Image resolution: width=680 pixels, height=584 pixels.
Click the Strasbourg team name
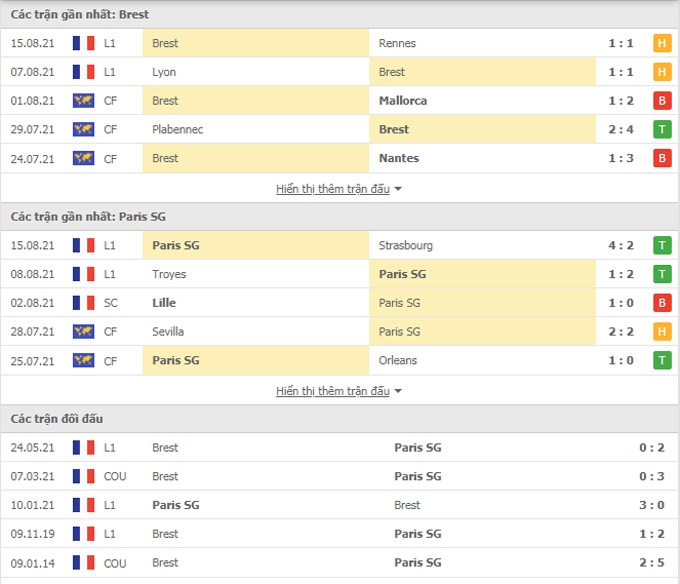tap(405, 245)
